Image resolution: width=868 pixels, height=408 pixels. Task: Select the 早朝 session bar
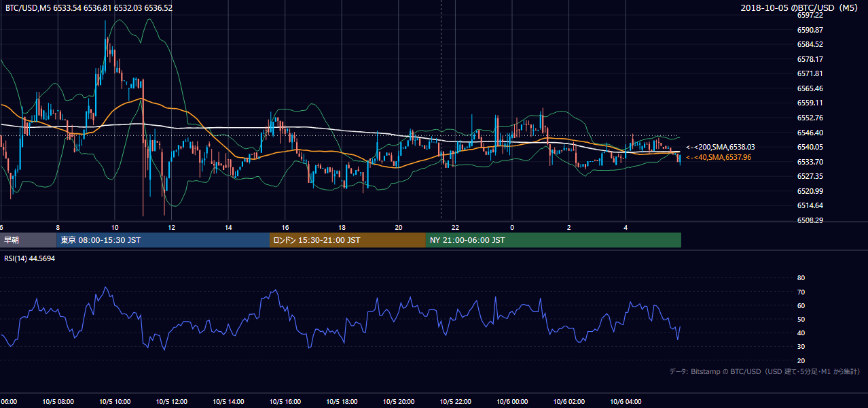click(x=28, y=240)
